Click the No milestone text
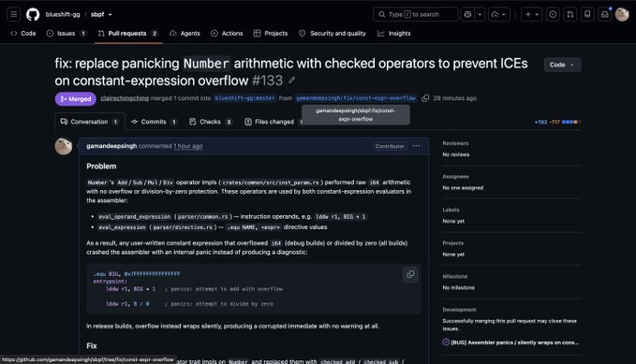 coord(458,287)
